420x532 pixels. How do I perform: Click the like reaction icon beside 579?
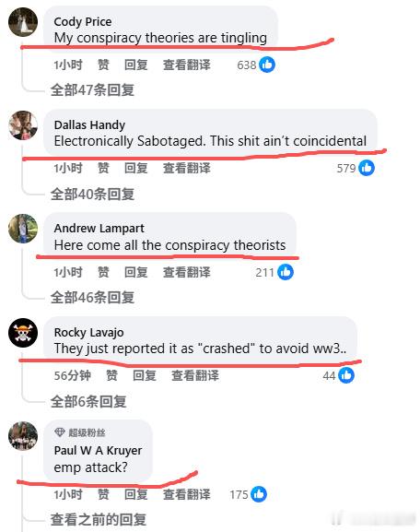point(367,168)
